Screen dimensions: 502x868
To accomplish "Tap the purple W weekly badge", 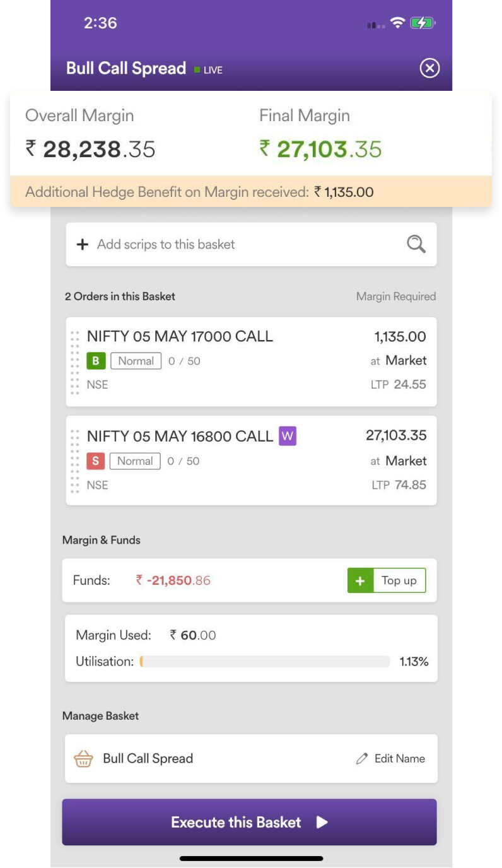I will pos(288,436).
